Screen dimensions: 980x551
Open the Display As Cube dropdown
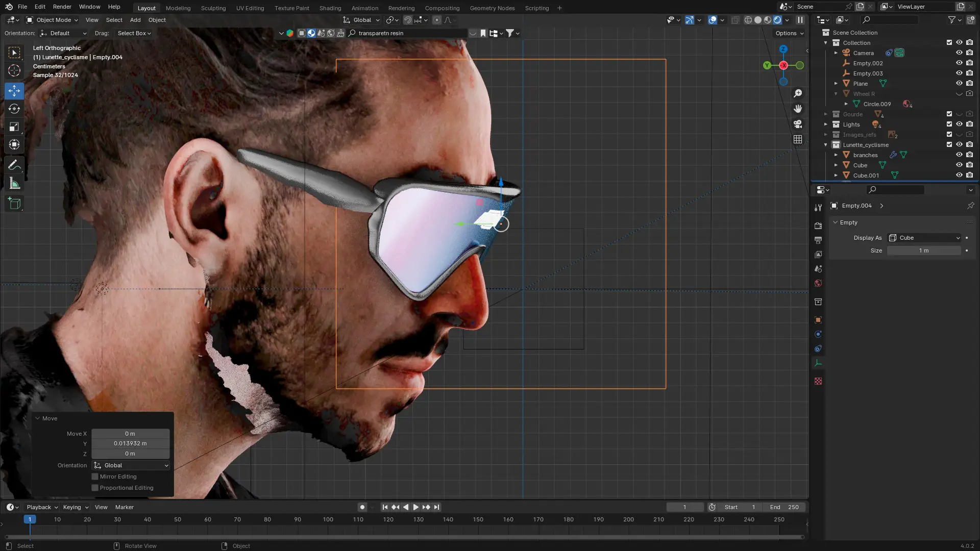click(x=924, y=238)
